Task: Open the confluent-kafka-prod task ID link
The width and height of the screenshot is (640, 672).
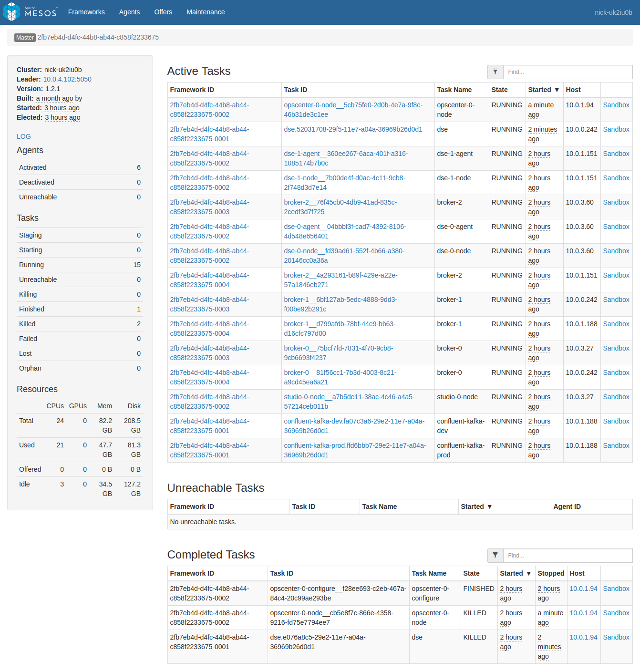Action: [x=355, y=450]
